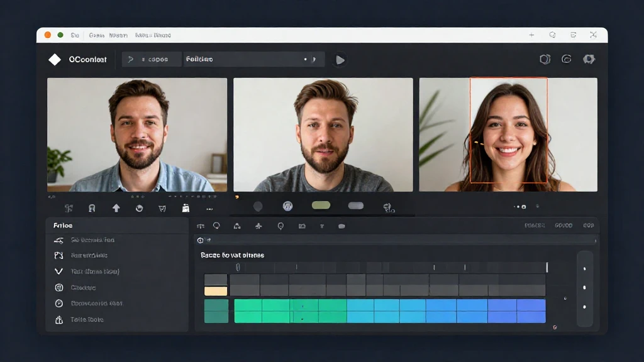The image size is (644, 362).
Task: Select the text T tool in timeline toolbar
Action: click(322, 226)
